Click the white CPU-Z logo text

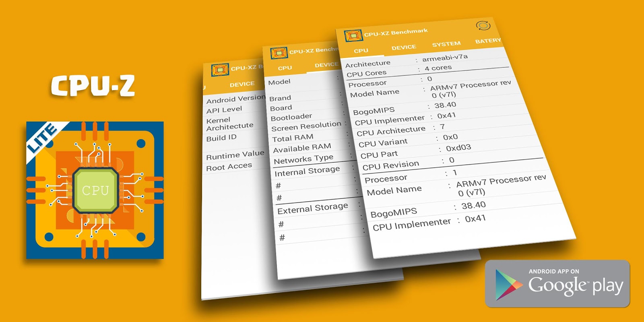(x=93, y=86)
